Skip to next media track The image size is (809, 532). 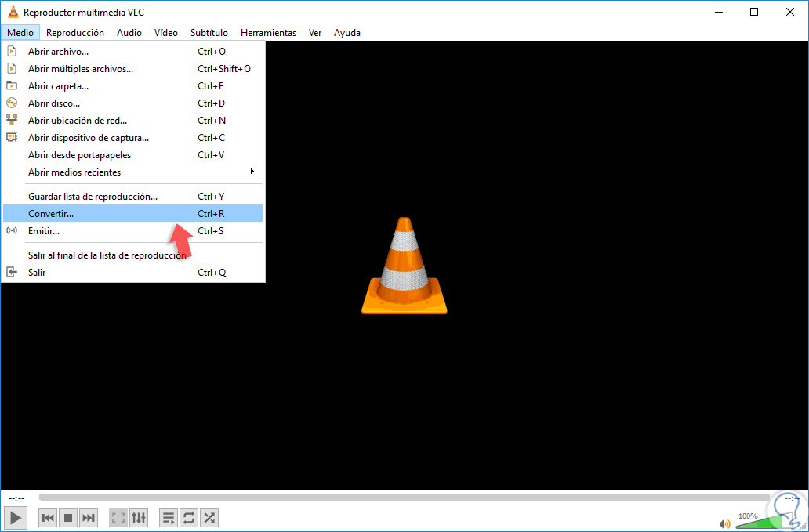pyautogui.click(x=89, y=518)
